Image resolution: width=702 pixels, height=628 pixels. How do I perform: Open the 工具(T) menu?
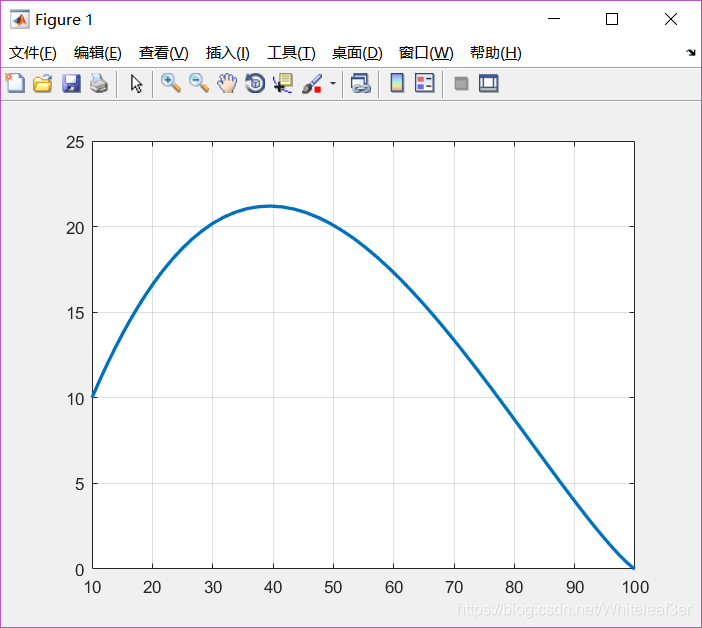[291, 53]
